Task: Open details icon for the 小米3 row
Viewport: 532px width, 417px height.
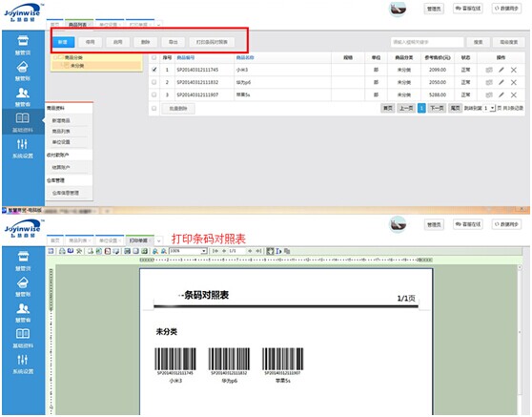Action: [x=489, y=70]
